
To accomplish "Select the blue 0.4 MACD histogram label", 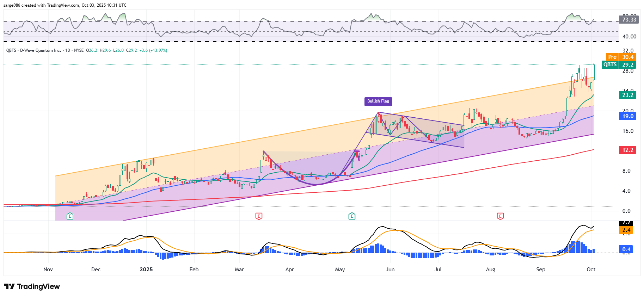I will tap(626, 249).
